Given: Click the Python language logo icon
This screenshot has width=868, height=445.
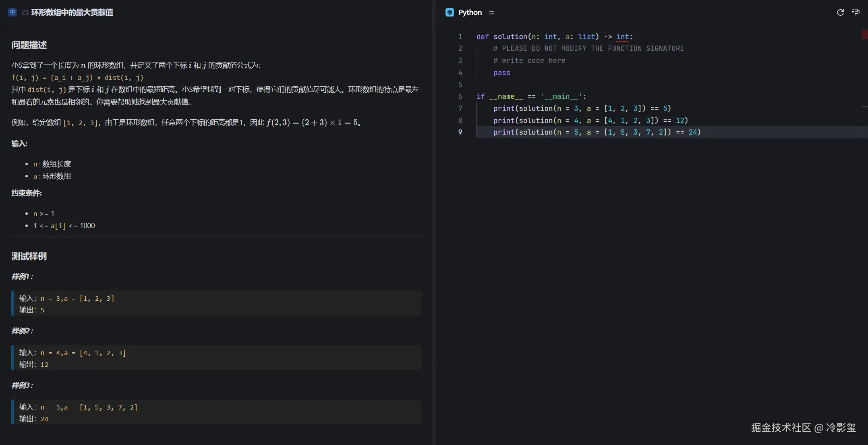Looking at the screenshot, I should [450, 12].
